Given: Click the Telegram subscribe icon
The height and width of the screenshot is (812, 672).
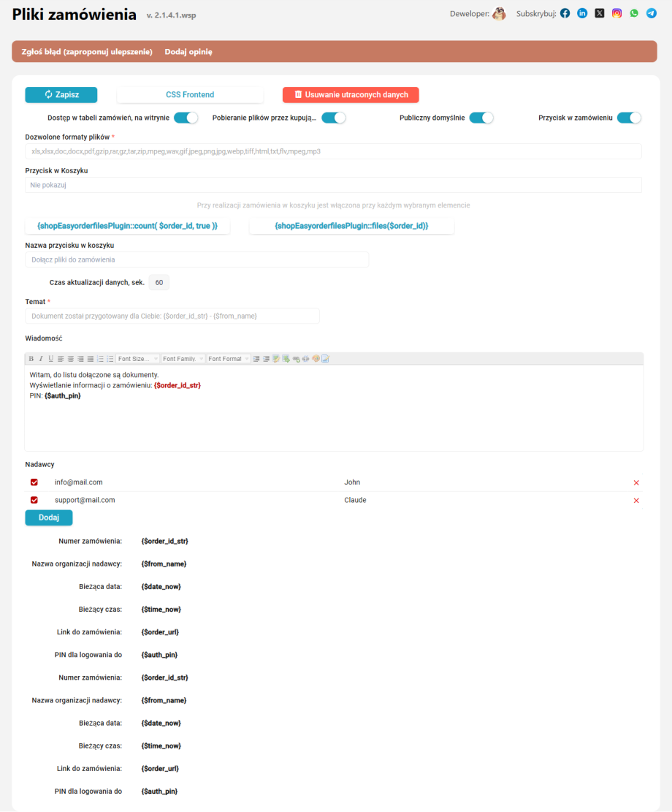Looking at the screenshot, I should click(x=651, y=13).
